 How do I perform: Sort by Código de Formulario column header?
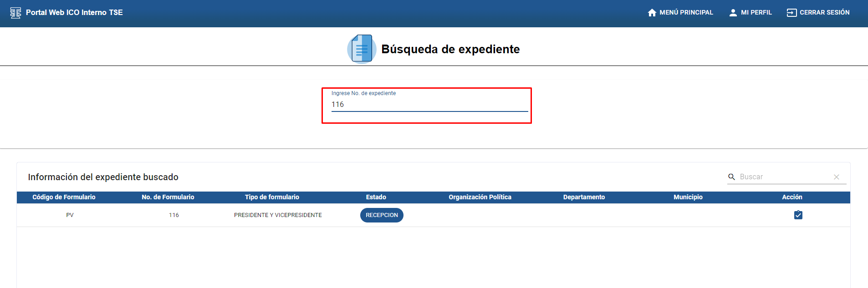pyautogui.click(x=64, y=197)
